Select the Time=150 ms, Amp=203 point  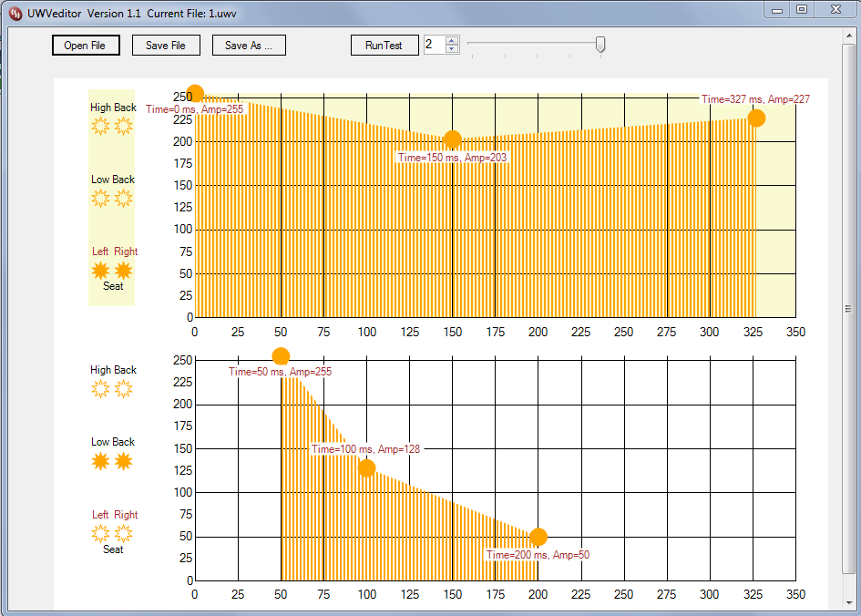click(452, 140)
